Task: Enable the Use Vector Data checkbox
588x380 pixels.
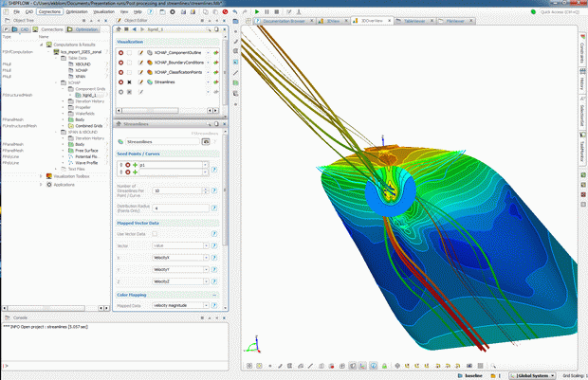Action: 154,232
